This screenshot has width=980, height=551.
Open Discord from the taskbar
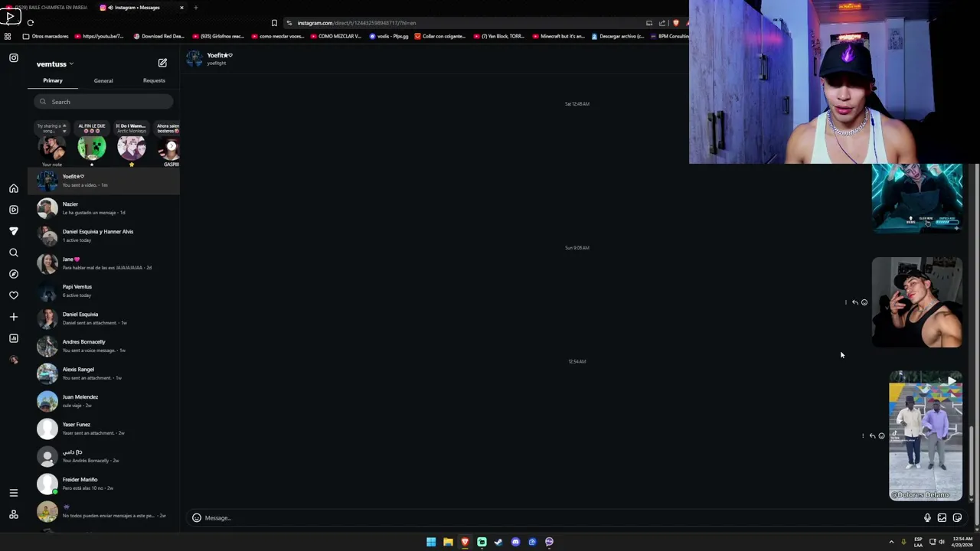pyautogui.click(x=515, y=542)
